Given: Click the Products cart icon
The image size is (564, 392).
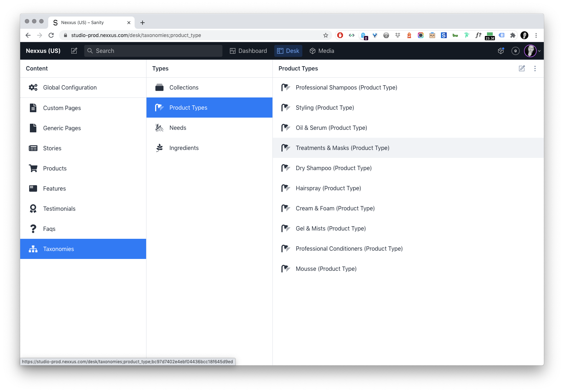Looking at the screenshot, I should (33, 168).
